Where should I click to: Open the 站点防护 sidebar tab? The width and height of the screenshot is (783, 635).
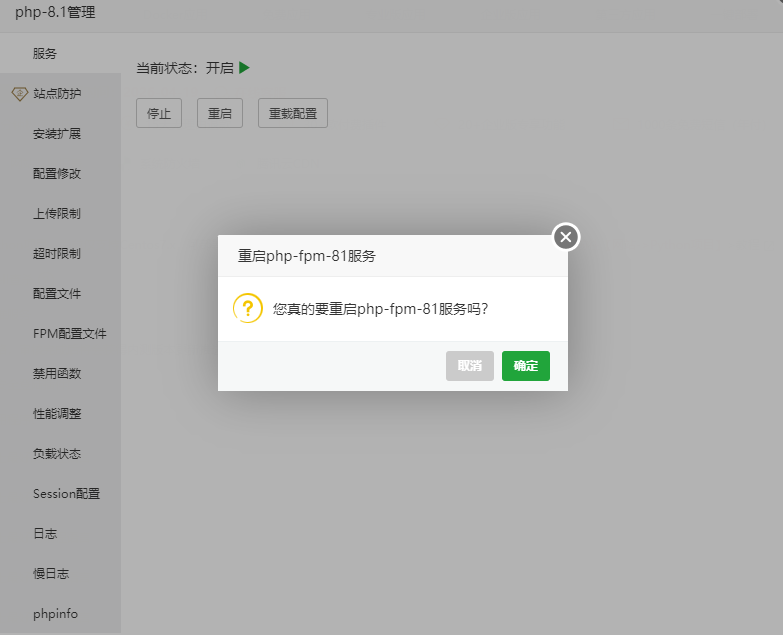pyautogui.click(x=57, y=93)
